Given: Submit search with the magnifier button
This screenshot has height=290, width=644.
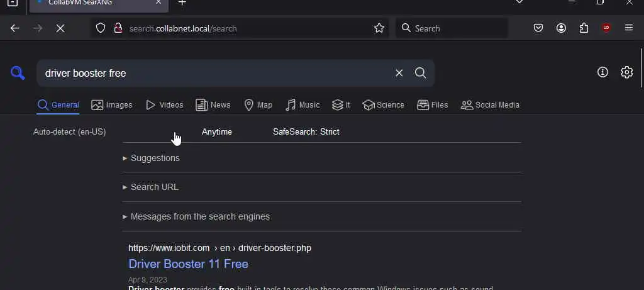Looking at the screenshot, I should (420, 73).
